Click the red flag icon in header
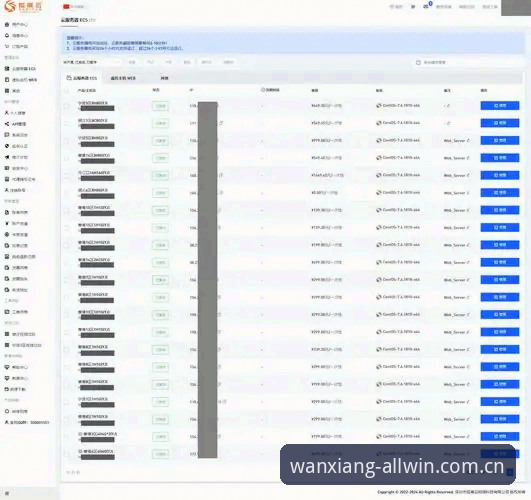Image resolution: width=531 pixels, height=500 pixels. (66, 6)
